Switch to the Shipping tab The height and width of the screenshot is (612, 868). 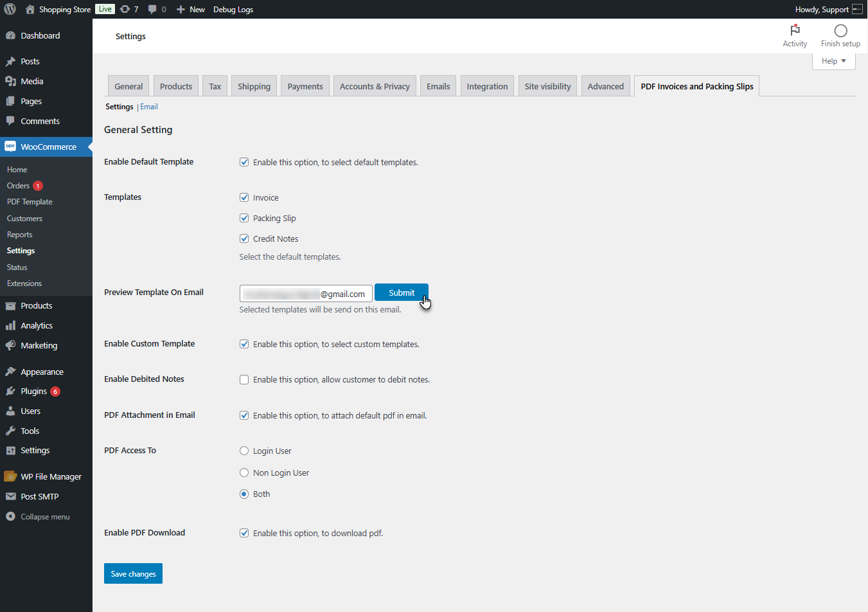pos(254,86)
